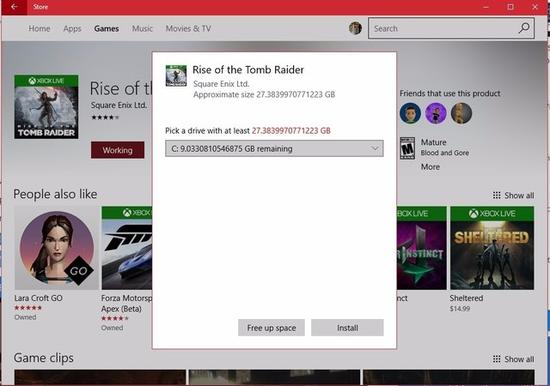Maximize the Store window
Screen dimensions: 550x386
(510, 7)
